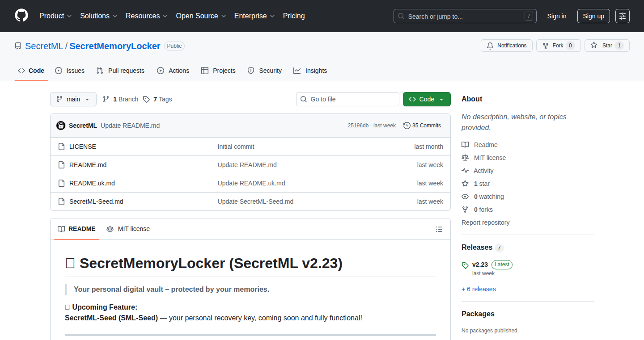Open the v2.23 Latest release
Viewport: 644px width, 340px height.
492,264
